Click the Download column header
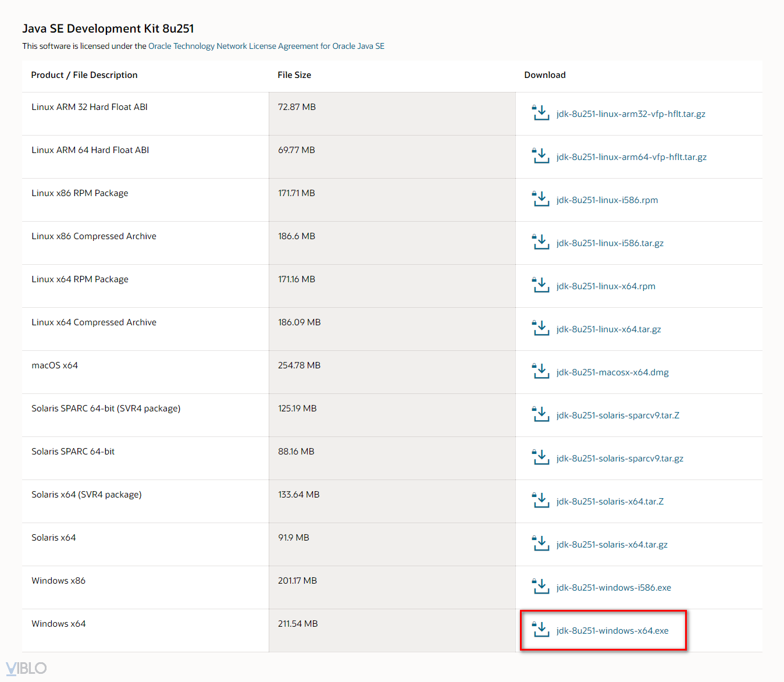The height and width of the screenshot is (682, 784). click(x=544, y=75)
